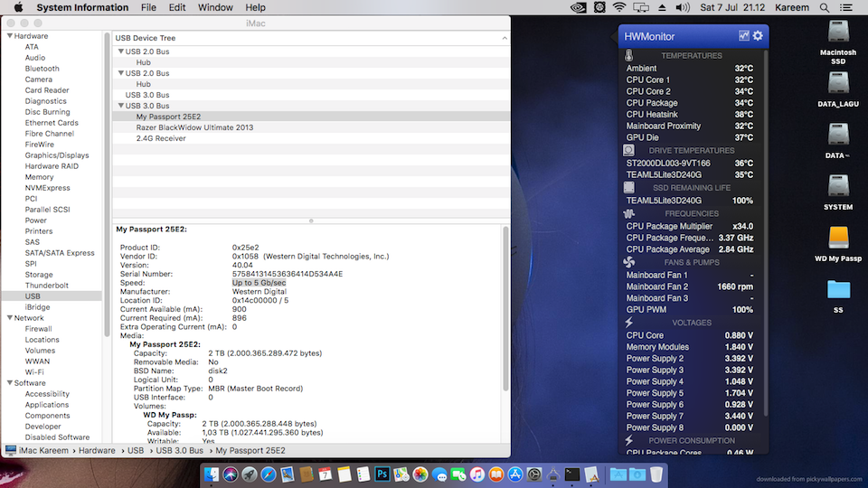Click the NVIDIA menu bar icon
This screenshot has height=488, width=868.
(x=578, y=7)
